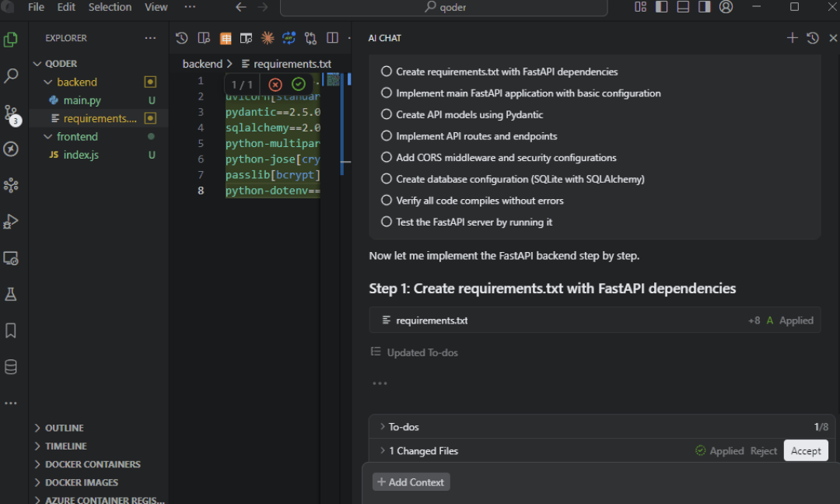840x504 pixels.
Task: Open the Explorer view in activity bar
Action: [x=11, y=40]
